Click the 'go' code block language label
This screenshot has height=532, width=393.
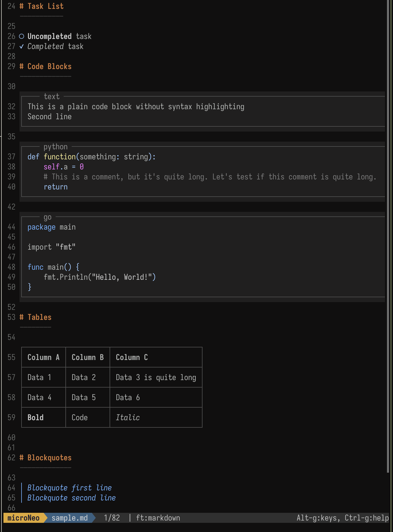tap(48, 217)
